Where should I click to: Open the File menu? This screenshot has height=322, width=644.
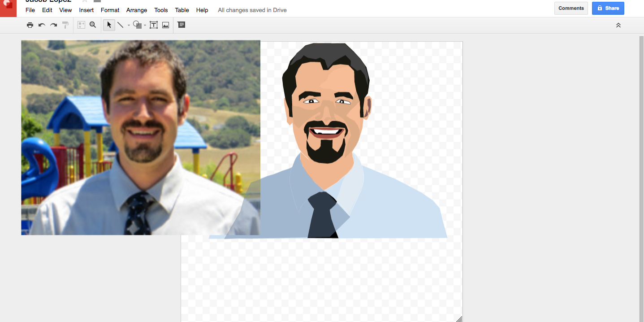[x=30, y=10]
